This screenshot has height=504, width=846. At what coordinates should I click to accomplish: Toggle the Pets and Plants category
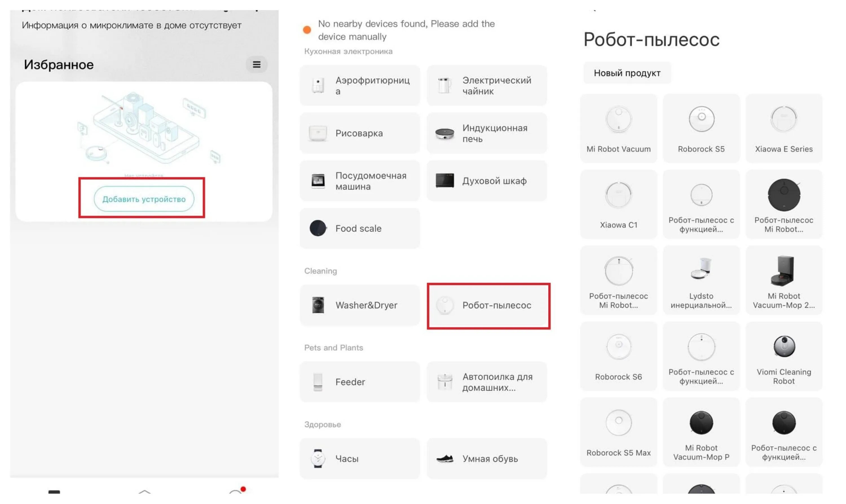pyautogui.click(x=334, y=347)
